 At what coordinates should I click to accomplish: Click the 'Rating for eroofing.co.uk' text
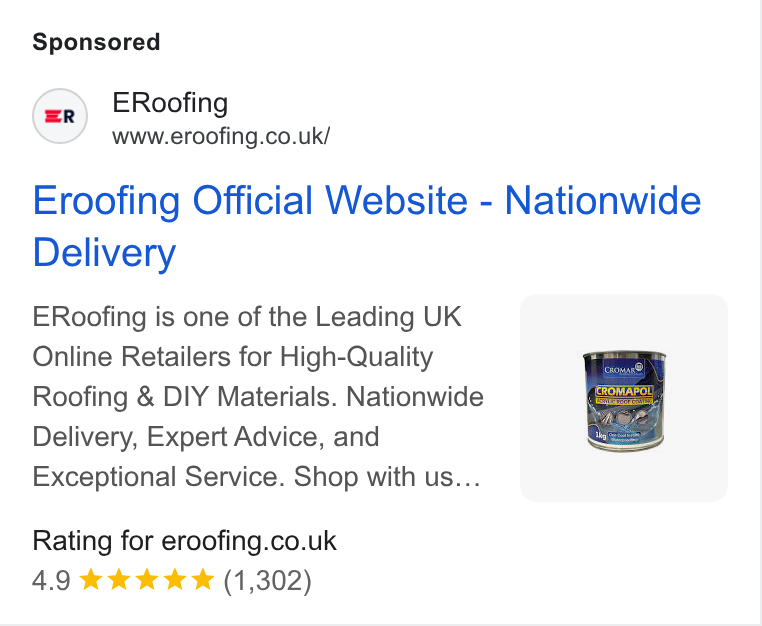pyautogui.click(x=184, y=541)
